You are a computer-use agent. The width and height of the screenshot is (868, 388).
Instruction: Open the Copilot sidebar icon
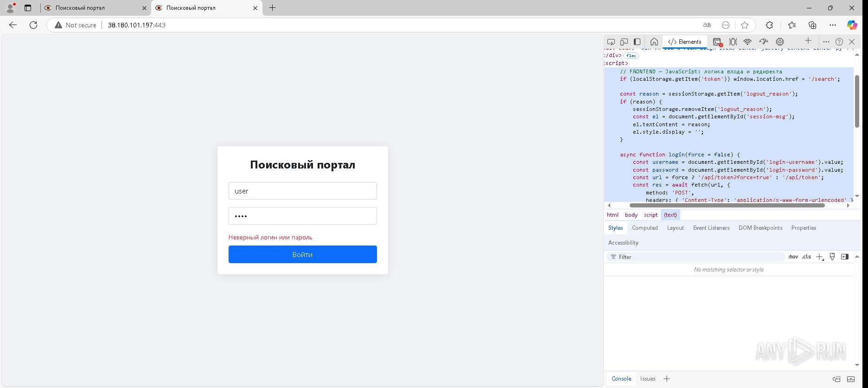852,25
